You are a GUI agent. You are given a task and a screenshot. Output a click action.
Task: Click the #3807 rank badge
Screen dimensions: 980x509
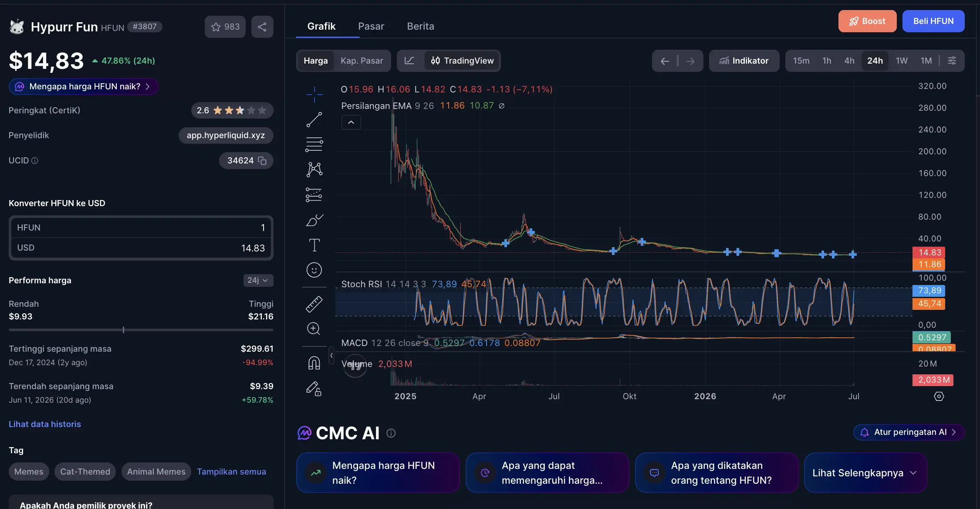[145, 27]
